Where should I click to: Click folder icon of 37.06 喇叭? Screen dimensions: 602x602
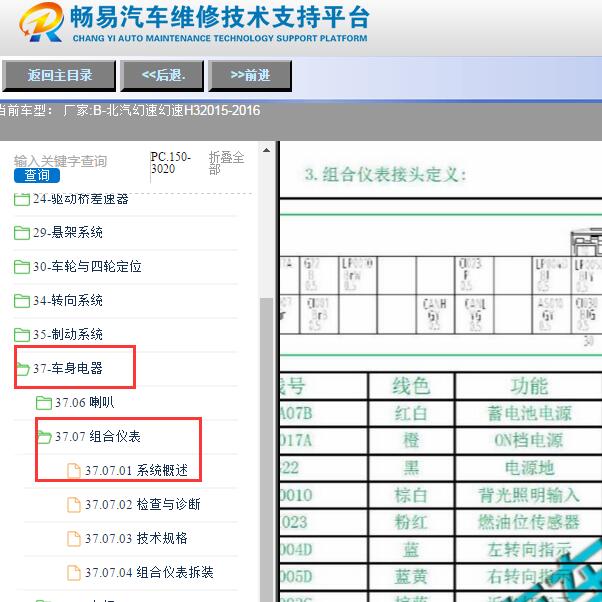[44, 403]
